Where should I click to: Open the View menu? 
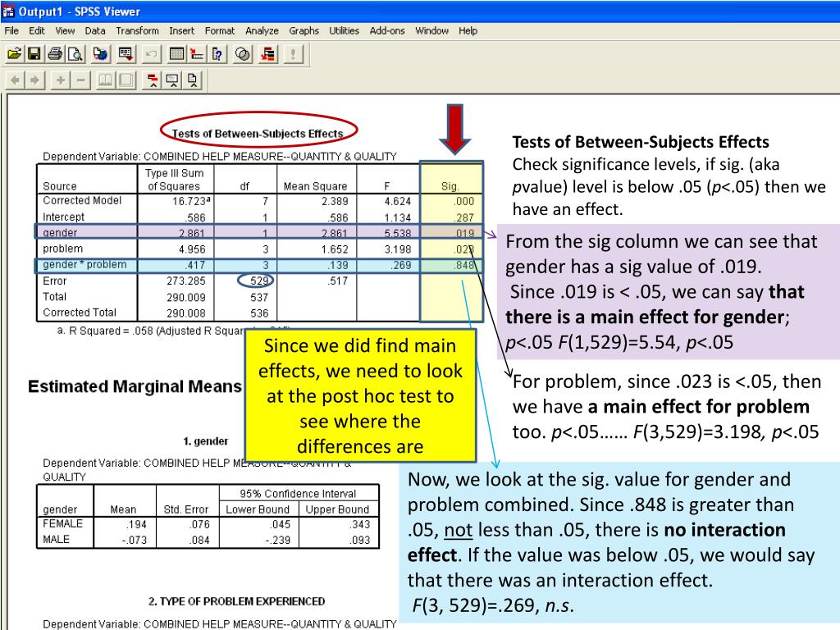(x=65, y=30)
